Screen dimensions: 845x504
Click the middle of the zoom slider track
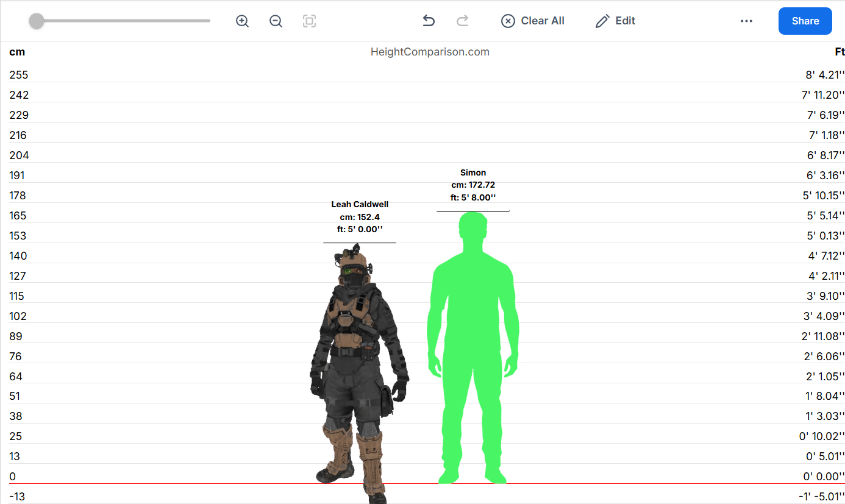pyautogui.click(x=122, y=21)
